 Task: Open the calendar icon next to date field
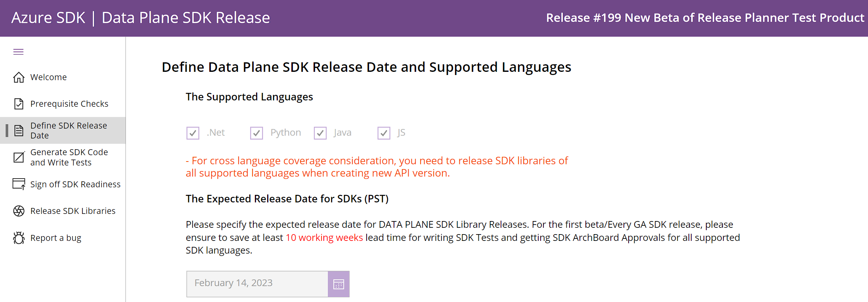coord(338,283)
